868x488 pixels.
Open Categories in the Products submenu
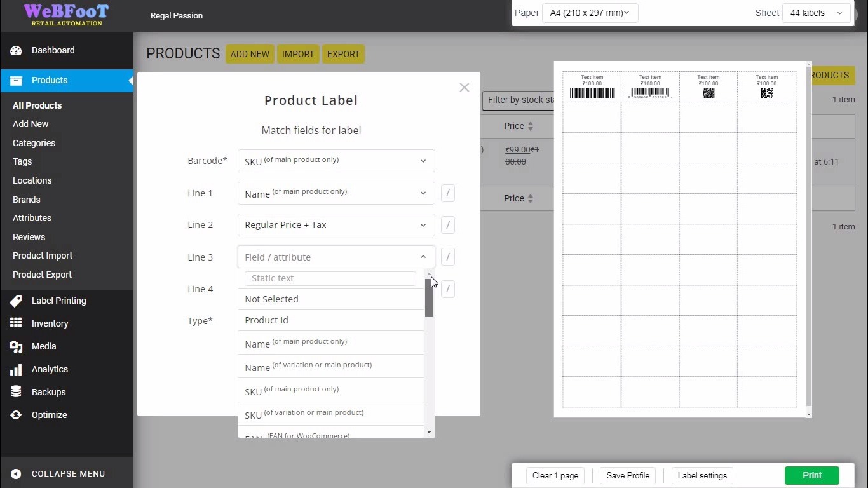(34, 143)
